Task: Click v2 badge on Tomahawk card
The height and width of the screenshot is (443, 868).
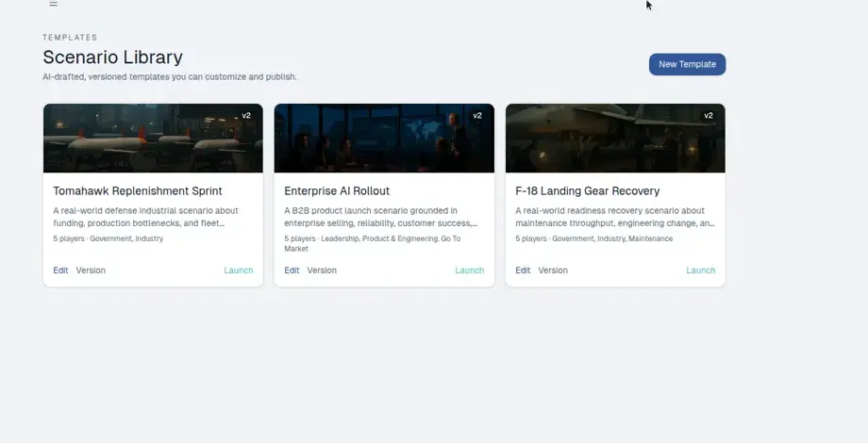Action: pyautogui.click(x=246, y=116)
